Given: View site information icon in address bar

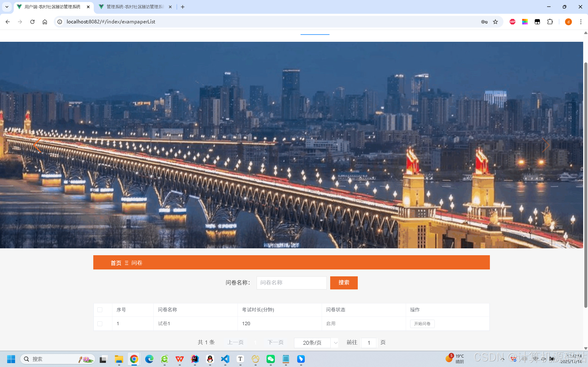Looking at the screenshot, I should (60, 22).
